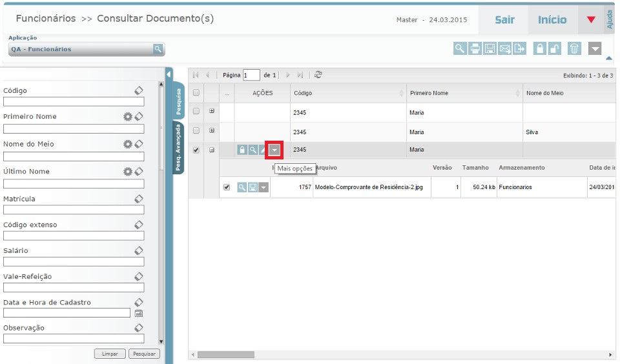
Task: Click the send by email envelope icon
Action: (505, 48)
